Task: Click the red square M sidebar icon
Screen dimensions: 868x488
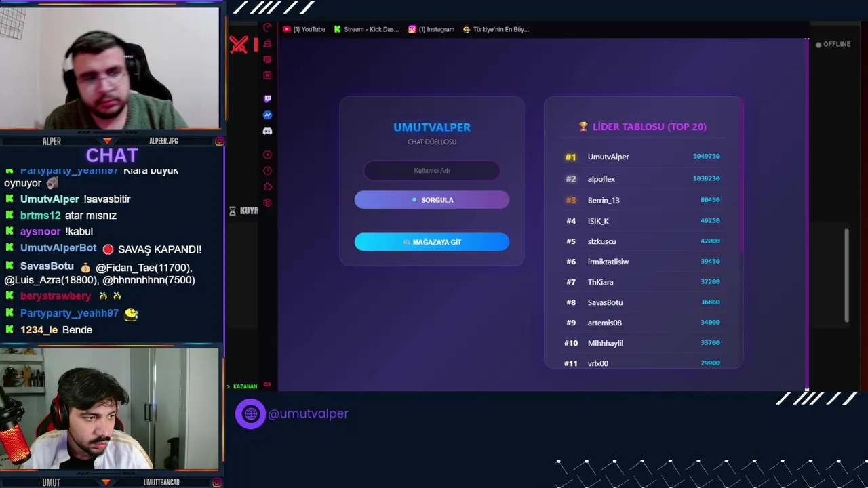Action: pyautogui.click(x=267, y=75)
